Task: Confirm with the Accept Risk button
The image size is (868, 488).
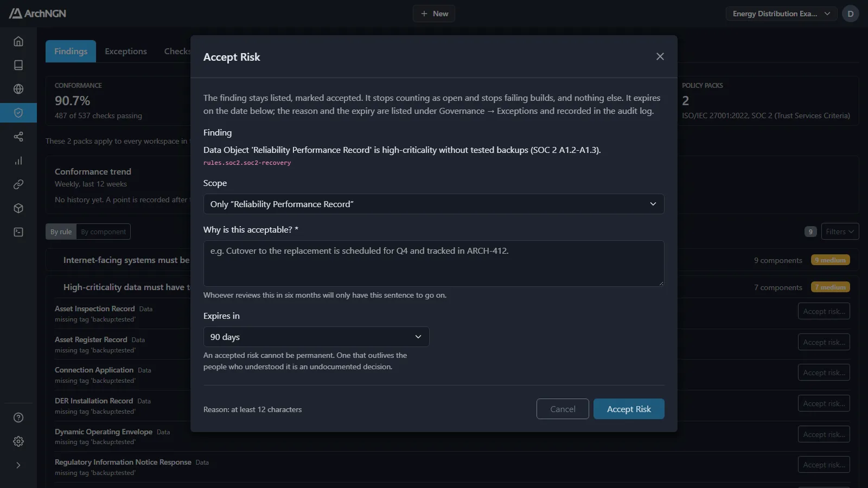Action: pos(629,409)
